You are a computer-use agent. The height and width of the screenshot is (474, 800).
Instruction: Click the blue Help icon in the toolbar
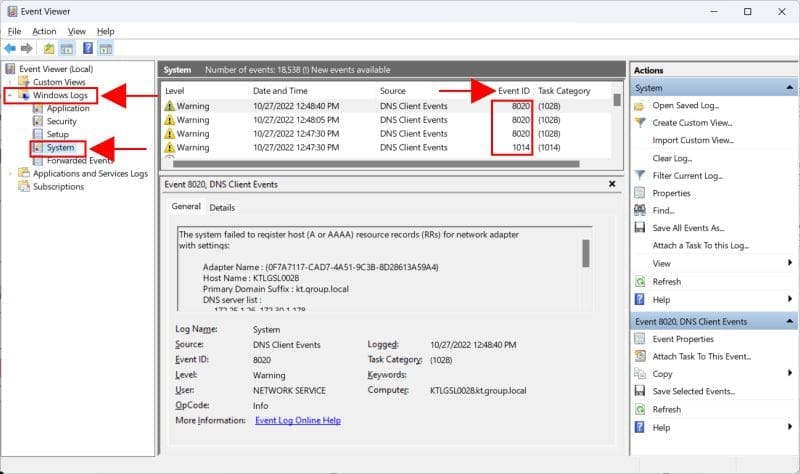pos(87,48)
